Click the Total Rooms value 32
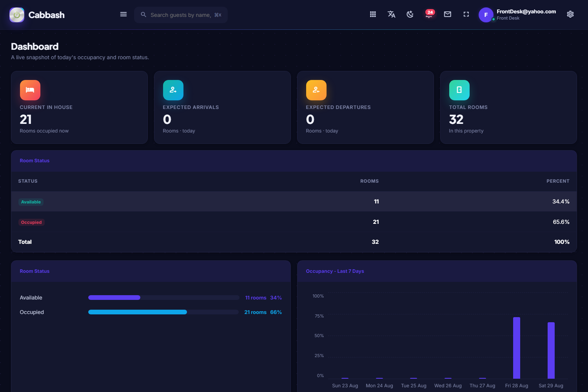The width and height of the screenshot is (588, 392). click(456, 119)
